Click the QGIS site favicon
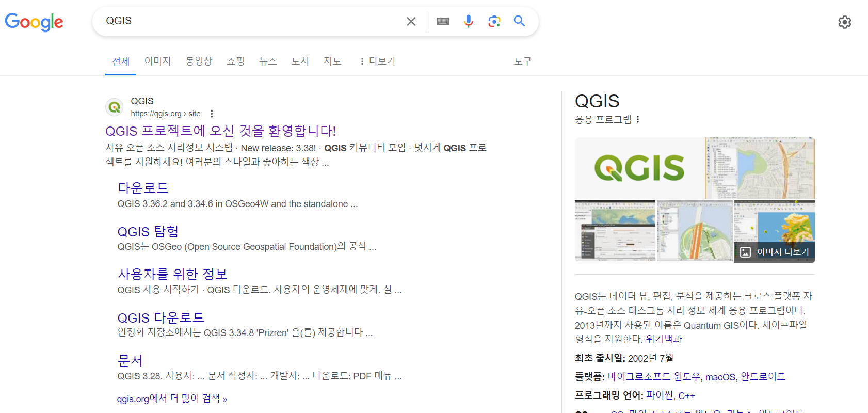 point(115,107)
